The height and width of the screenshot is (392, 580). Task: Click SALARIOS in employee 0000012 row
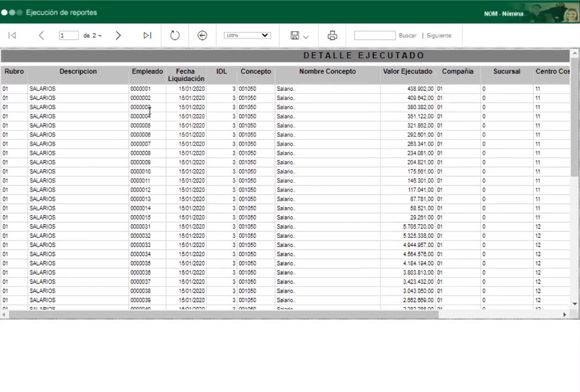(x=42, y=190)
